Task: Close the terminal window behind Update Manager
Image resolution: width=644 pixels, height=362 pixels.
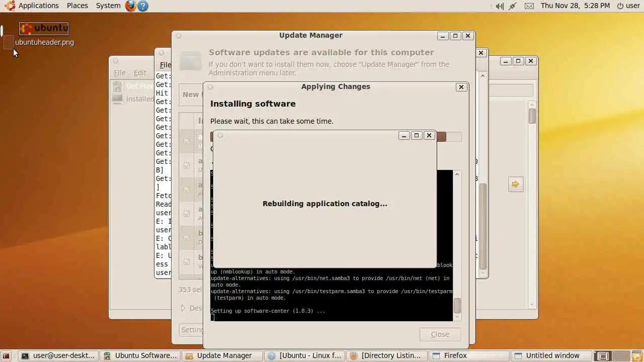Action: (x=481, y=53)
